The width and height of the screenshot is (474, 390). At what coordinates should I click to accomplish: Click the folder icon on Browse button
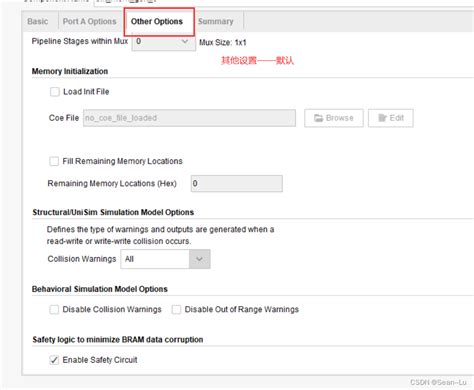tap(318, 118)
